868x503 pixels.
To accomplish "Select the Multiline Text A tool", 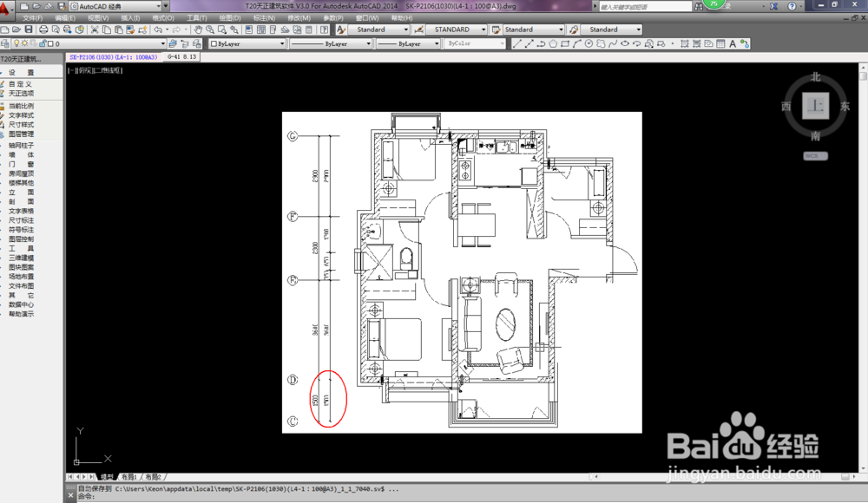I will tap(733, 43).
